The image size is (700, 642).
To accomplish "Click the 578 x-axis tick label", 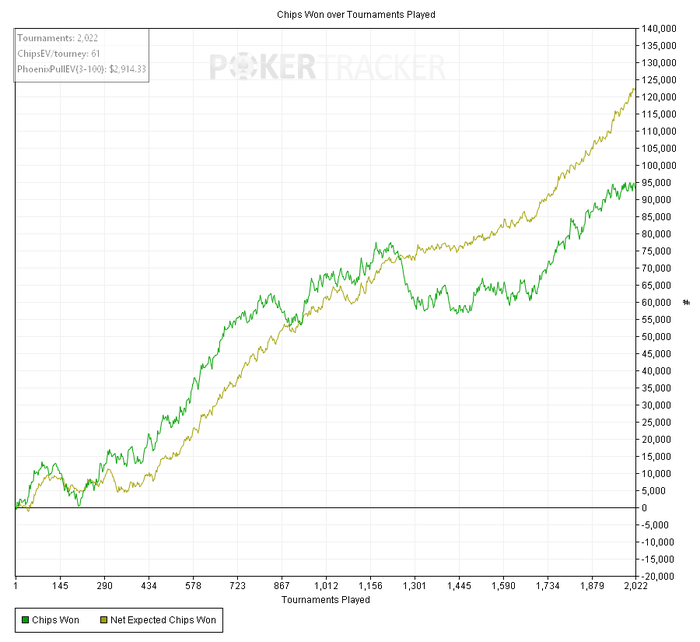I will pyautogui.click(x=193, y=586).
